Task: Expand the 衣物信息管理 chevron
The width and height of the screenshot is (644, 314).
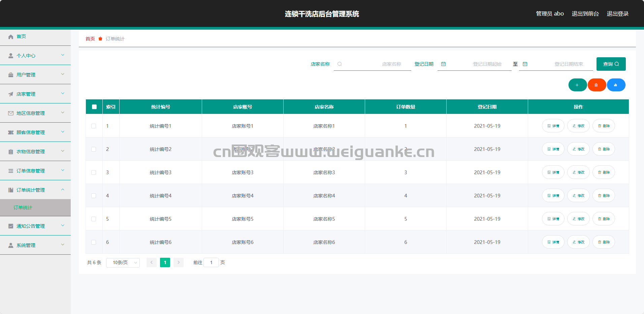Action: pyautogui.click(x=63, y=151)
